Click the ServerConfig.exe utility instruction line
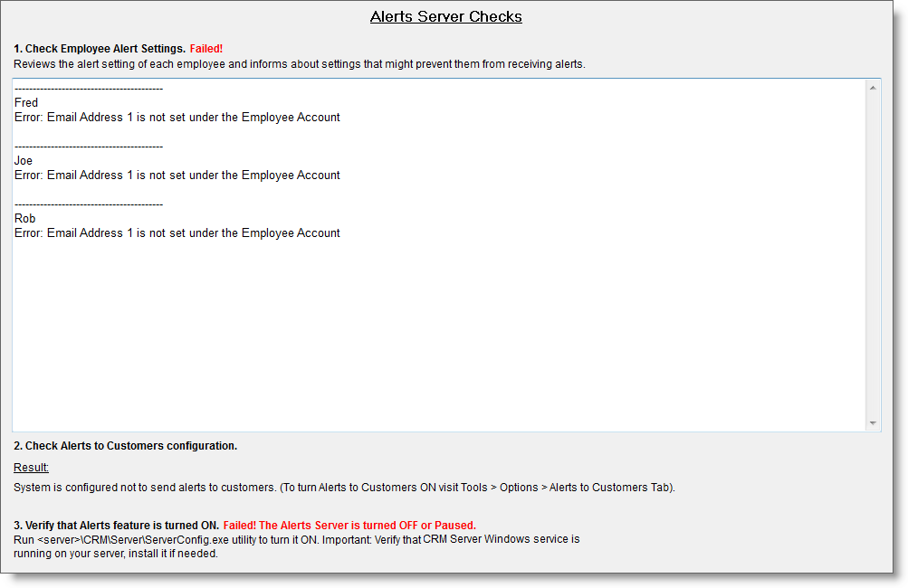This screenshot has width=908, height=588. [x=297, y=539]
